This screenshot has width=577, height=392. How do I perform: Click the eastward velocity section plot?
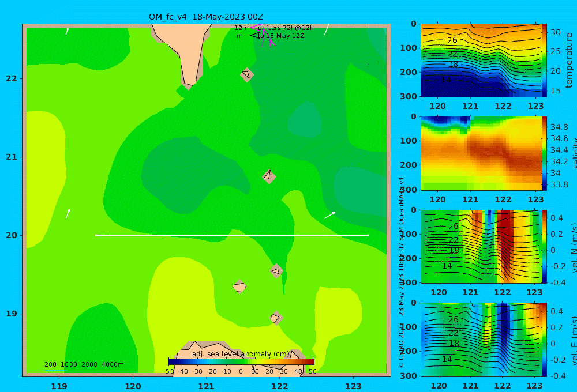click(x=481, y=340)
